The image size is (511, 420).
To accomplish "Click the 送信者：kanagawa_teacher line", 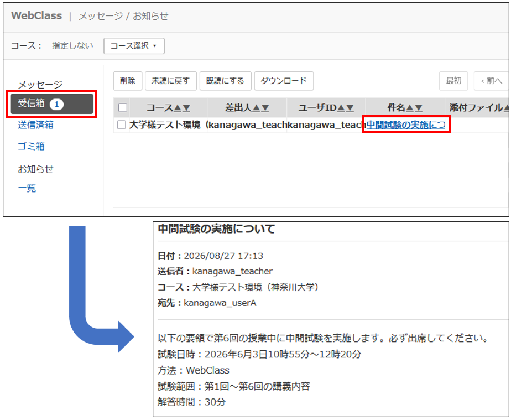I will 215,271.
